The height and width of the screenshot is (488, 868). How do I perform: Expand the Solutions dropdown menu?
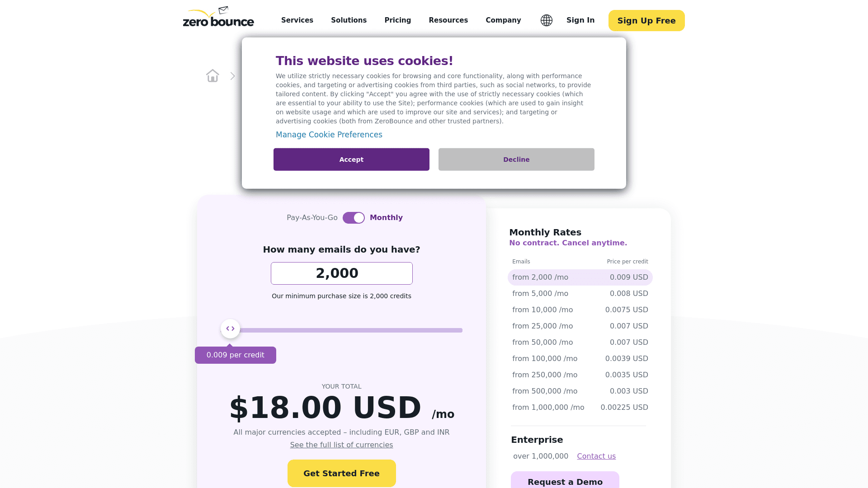pyautogui.click(x=349, y=20)
